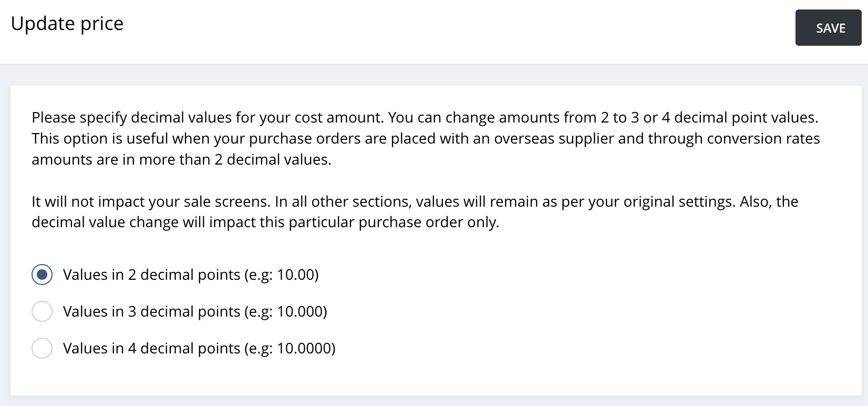Click the line starting 'This option is useful'
Image resolution: width=868 pixels, height=406 pixels.
(426, 138)
